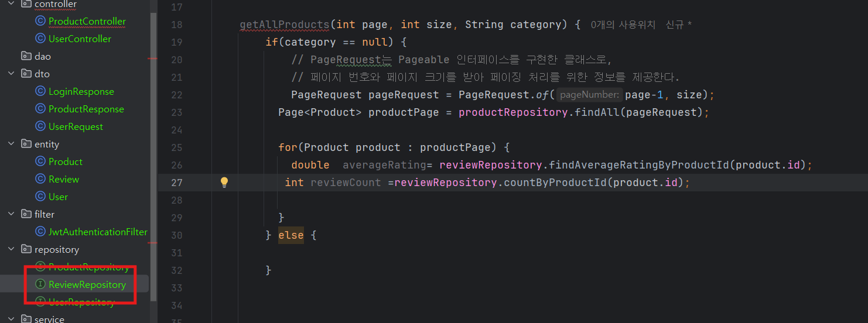Click line number 30 in the gutter

point(176,235)
